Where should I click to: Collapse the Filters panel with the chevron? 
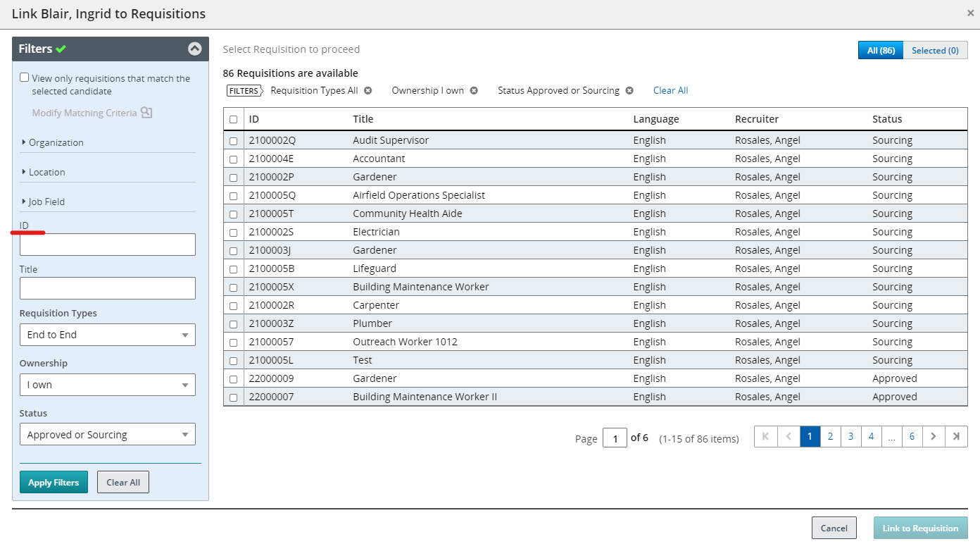(195, 49)
